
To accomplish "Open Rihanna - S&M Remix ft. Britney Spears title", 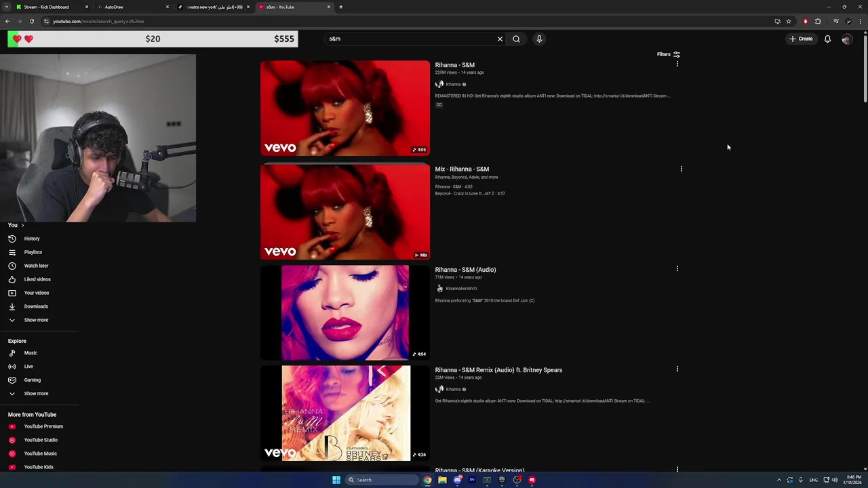I will 498,370.
